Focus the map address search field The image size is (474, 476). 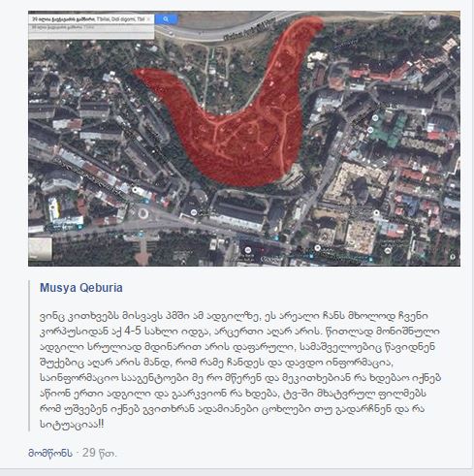coord(87,19)
